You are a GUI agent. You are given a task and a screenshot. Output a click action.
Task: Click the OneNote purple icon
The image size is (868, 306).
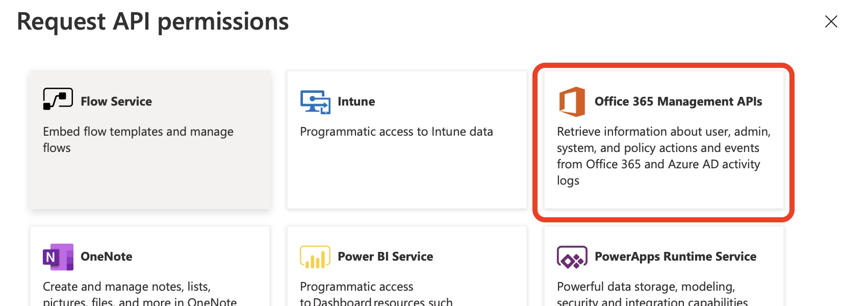(58, 257)
